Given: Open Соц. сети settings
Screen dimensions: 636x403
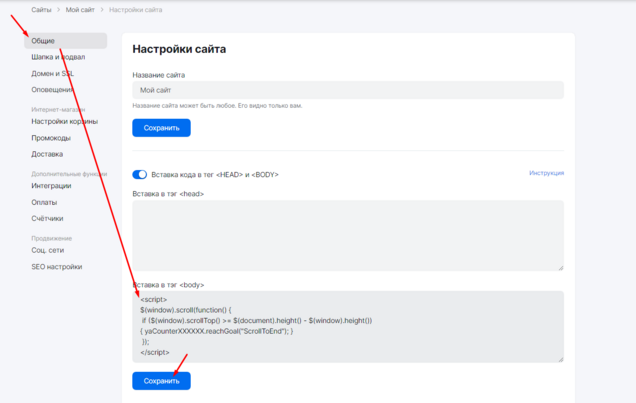Looking at the screenshot, I should 48,250.
